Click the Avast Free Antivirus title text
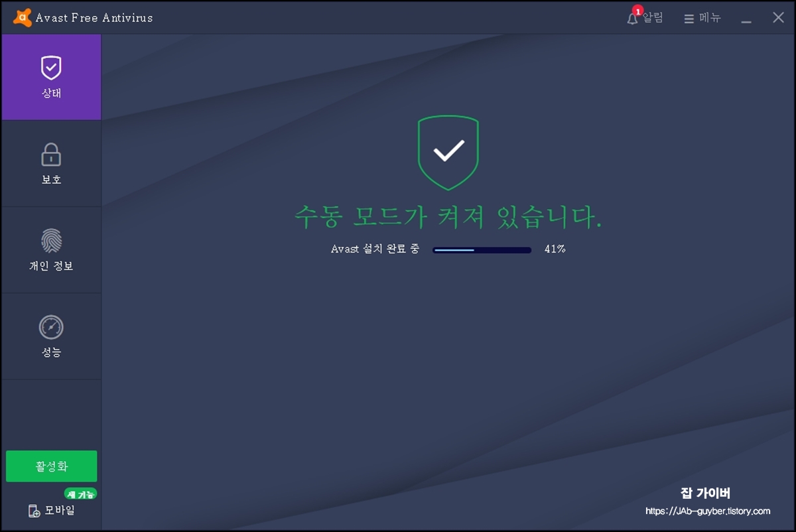Viewport: 796px width, 532px height. tap(94, 18)
